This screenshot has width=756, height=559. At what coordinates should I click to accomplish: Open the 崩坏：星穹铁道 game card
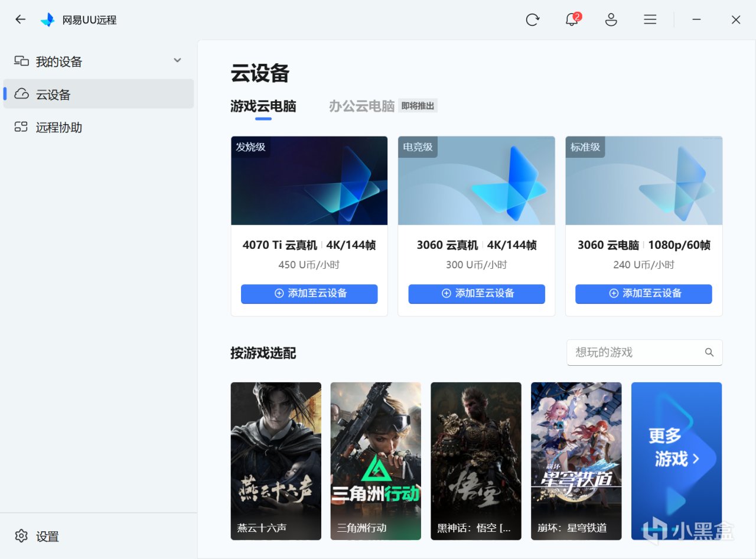pyautogui.click(x=576, y=461)
